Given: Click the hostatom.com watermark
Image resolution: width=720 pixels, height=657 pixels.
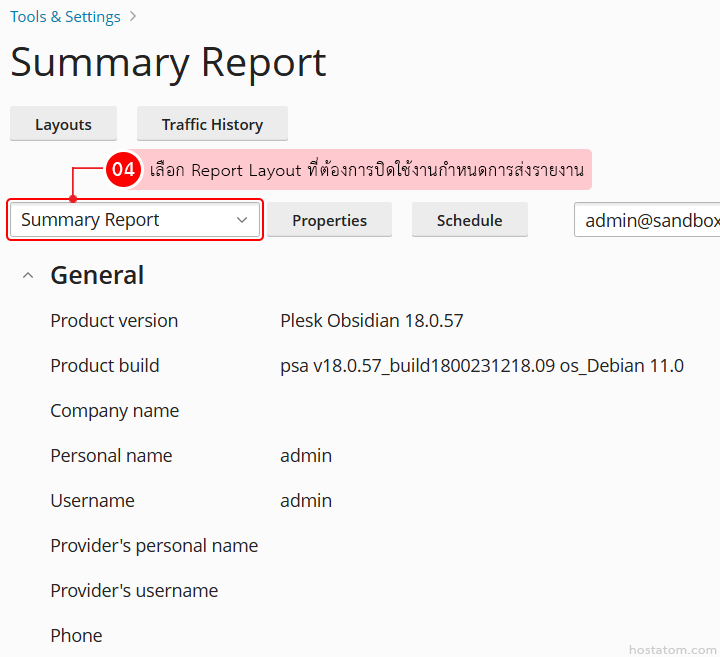Looking at the screenshot, I should coord(672,649).
